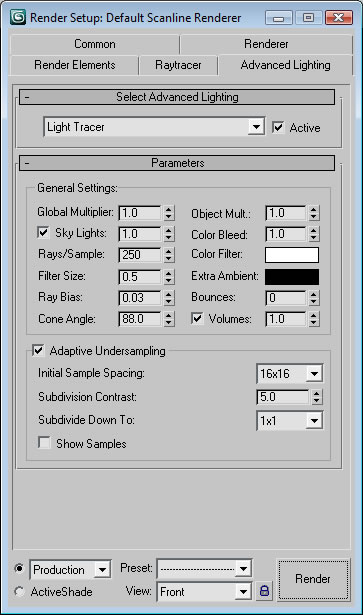Click the Cone Angle spinner arrows
363x615 pixels.
pos(169,319)
